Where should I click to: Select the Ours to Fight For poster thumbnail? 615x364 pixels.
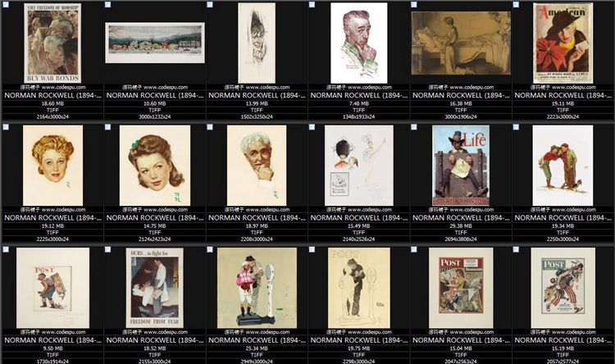(154, 288)
